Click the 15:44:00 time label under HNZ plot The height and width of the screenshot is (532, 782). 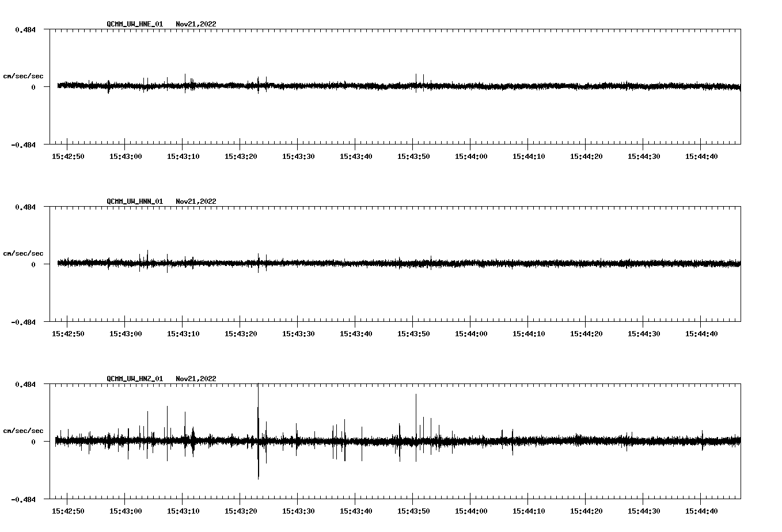pyautogui.click(x=471, y=511)
